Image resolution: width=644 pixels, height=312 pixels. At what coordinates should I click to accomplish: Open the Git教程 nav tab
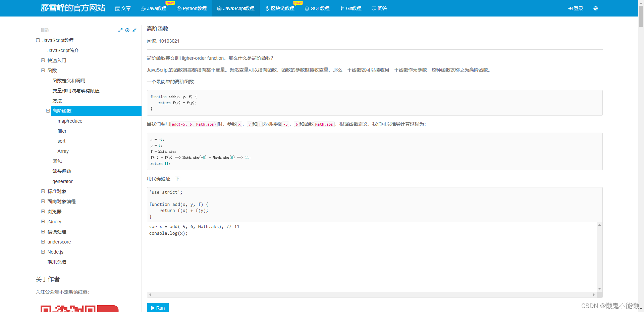click(351, 8)
